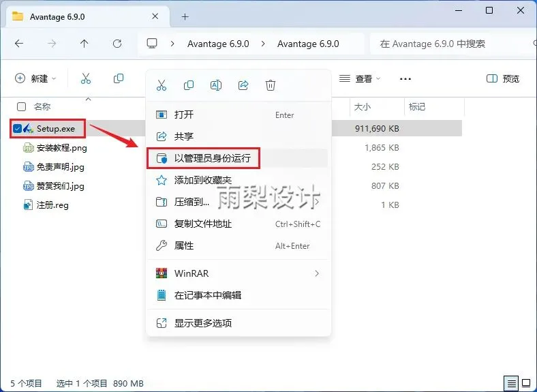Click the 807 KB size cell
This screenshot has width=537, height=392.
(385, 186)
